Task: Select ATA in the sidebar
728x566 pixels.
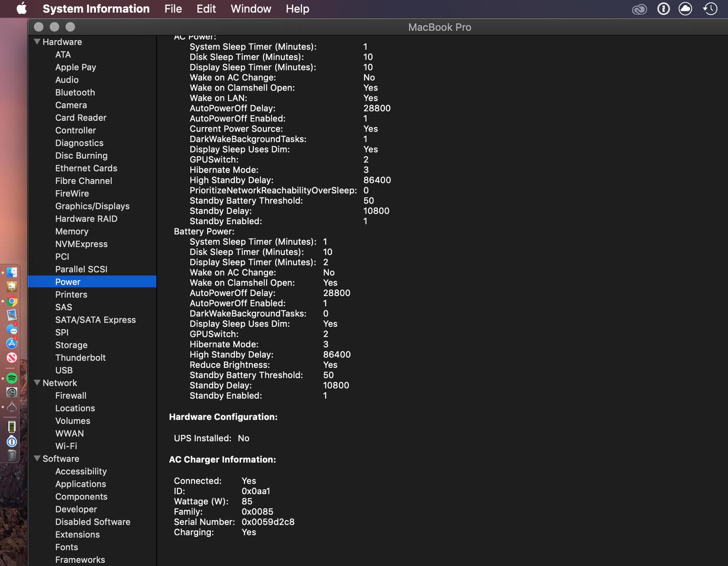Action: [63, 55]
